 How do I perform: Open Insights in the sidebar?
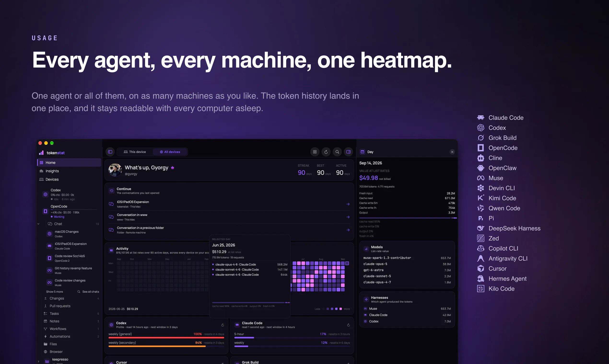[69, 171]
